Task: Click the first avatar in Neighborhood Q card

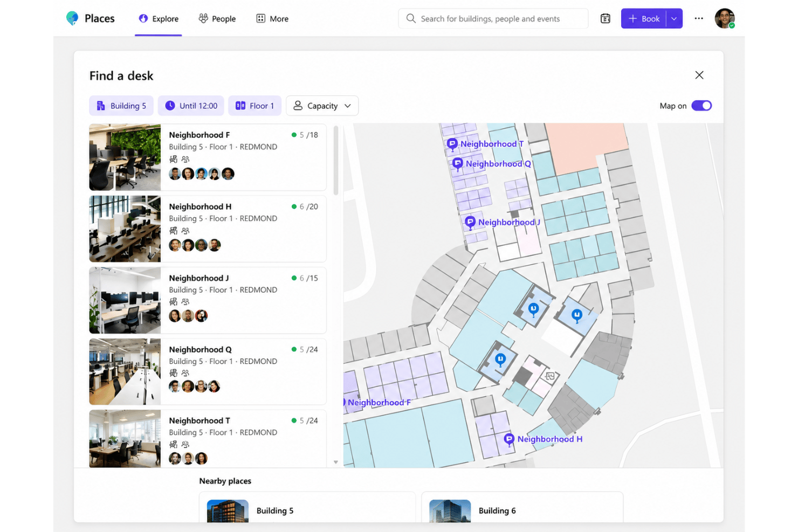Action: (175, 386)
